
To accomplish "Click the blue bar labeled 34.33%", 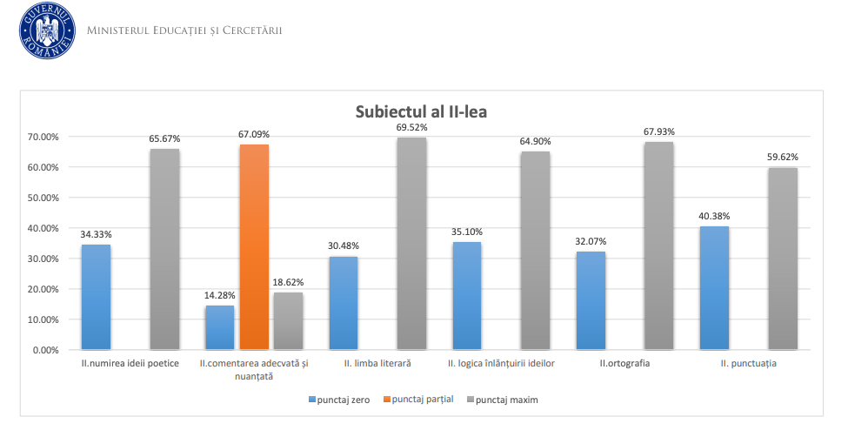I will [96, 297].
